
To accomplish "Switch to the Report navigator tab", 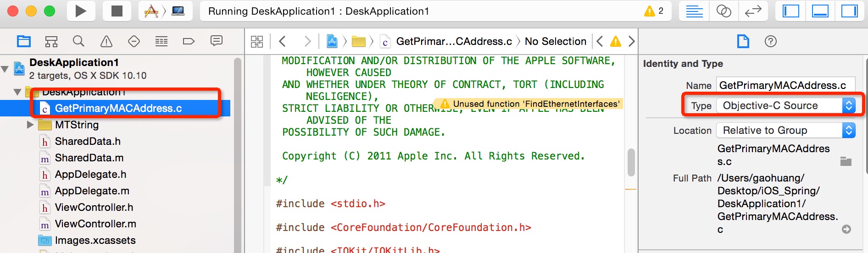I will (217, 41).
